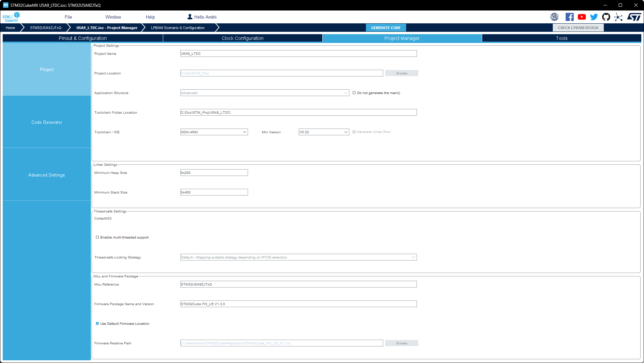Viewport: 644px width, 363px height.
Task: Open the YouTube icon link
Action: click(x=582, y=17)
